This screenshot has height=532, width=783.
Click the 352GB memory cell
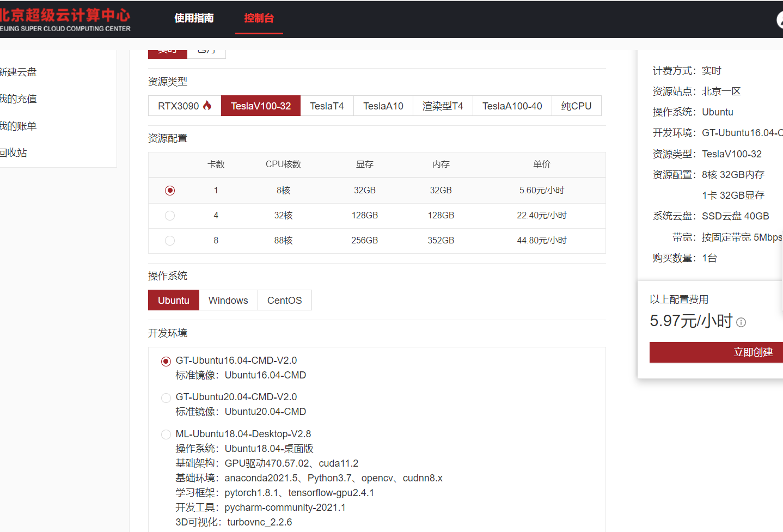441,240
